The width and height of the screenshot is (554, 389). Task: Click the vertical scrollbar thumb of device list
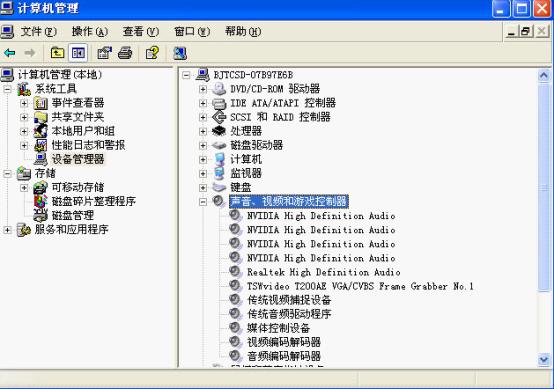(x=544, y=187)
